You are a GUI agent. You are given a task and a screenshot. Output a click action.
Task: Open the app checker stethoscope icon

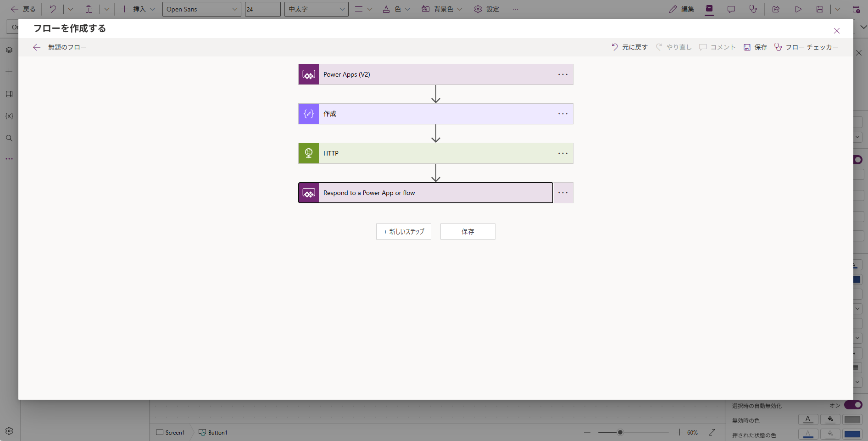click(x=753, y=9)
